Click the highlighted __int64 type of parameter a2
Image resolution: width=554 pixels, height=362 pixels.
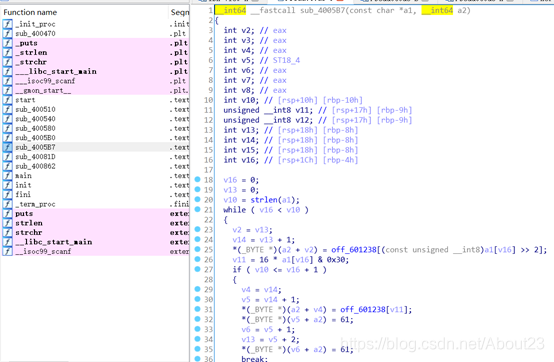[x=437, y=10]
